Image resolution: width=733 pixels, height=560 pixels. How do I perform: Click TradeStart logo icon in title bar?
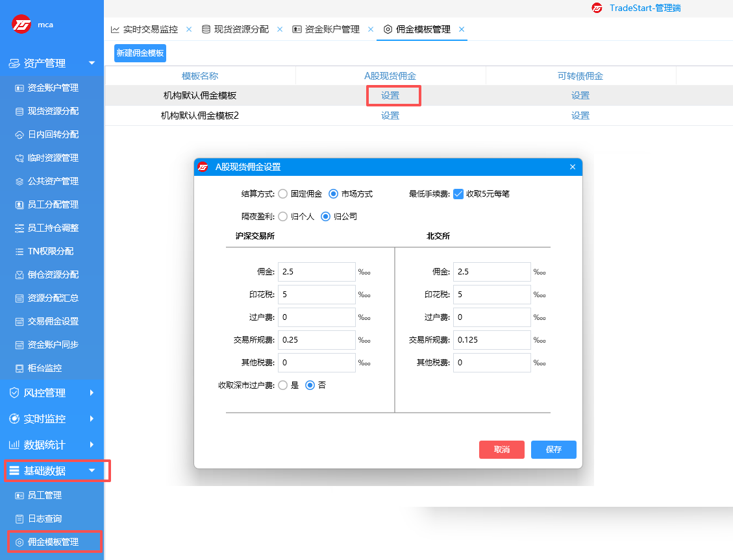point(597,8)
